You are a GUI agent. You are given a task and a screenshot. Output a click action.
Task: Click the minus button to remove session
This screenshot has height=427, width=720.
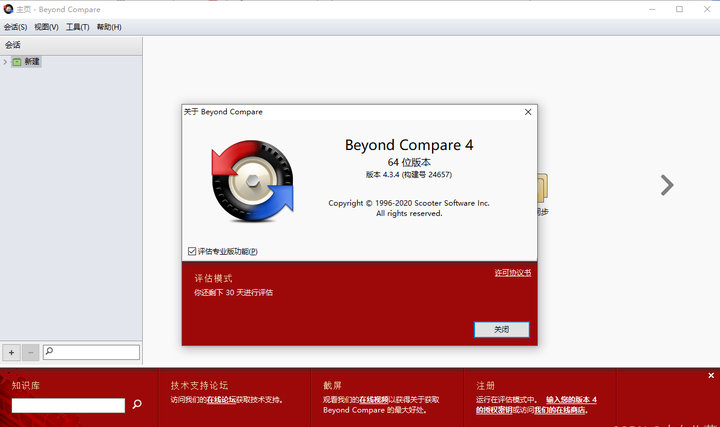click(30, 352)
